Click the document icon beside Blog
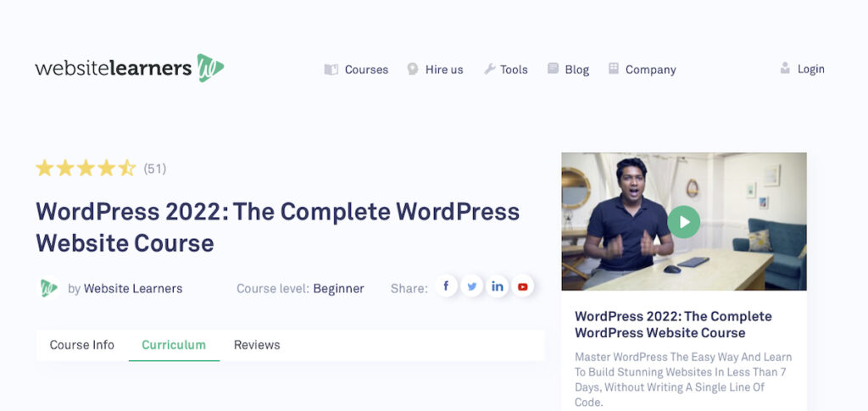 (x=553, y=69)
